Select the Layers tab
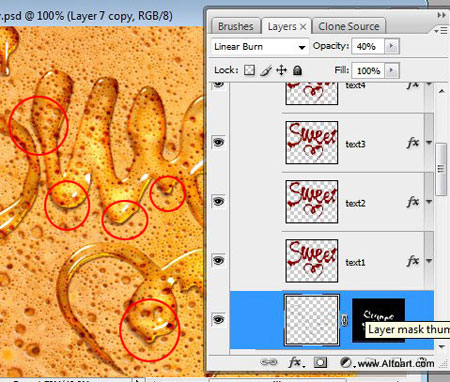Viewport: 450px width, 382px height. click(282, 26)
